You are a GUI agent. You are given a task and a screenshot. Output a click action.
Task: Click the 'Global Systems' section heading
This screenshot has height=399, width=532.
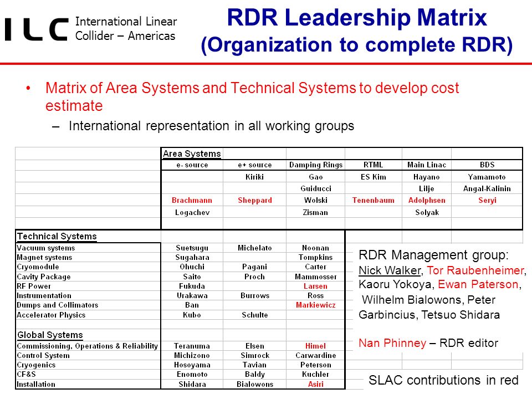(x=50, y=335)
